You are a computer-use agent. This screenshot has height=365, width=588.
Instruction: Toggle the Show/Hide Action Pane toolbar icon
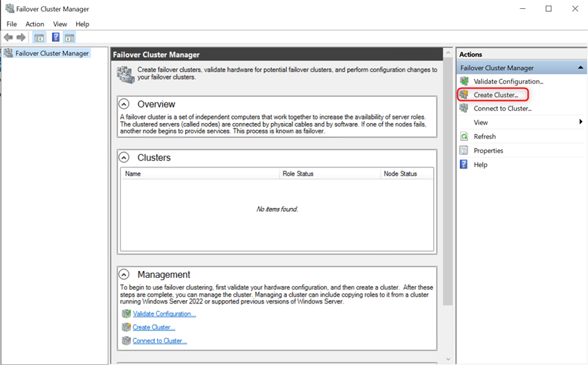point(69,37)
